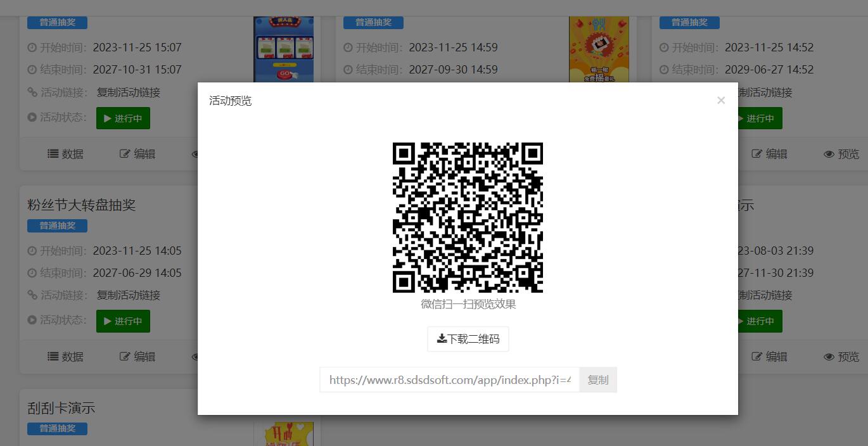Click the 刮刮卡演示 card thumbnail
Viewport: 868px width, 446px height.
pos(284,434)
